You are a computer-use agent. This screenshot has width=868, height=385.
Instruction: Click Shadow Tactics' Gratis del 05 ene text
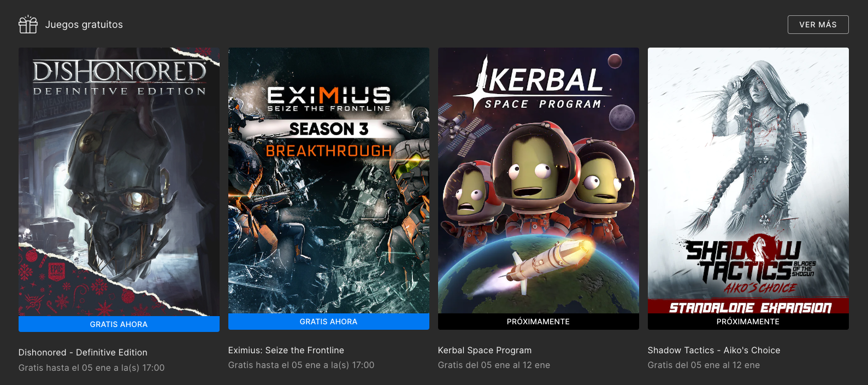(704, 365)
